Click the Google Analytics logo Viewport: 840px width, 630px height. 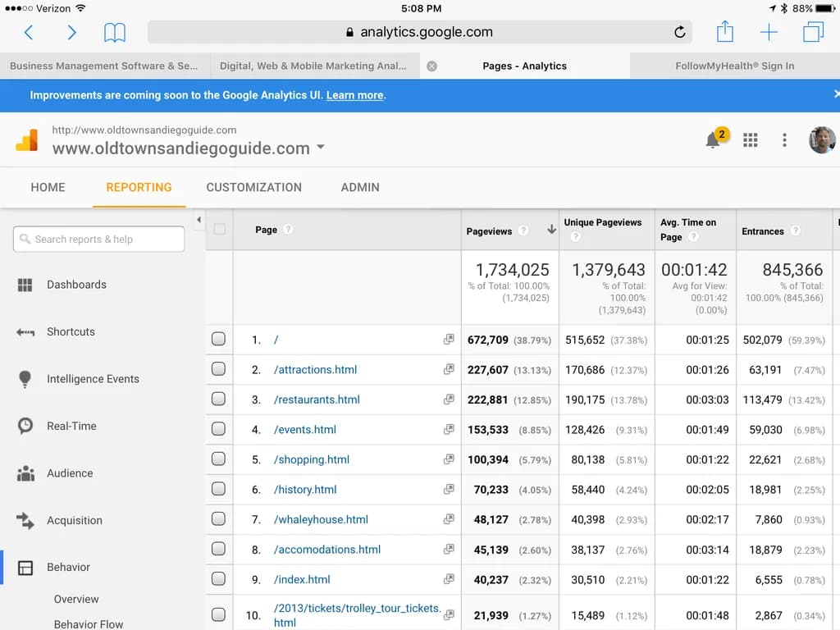tap(27, 139)
